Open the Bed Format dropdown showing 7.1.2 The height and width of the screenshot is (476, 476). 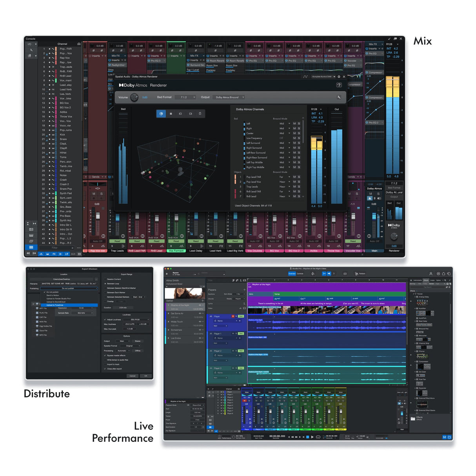[x=185, y=98]
